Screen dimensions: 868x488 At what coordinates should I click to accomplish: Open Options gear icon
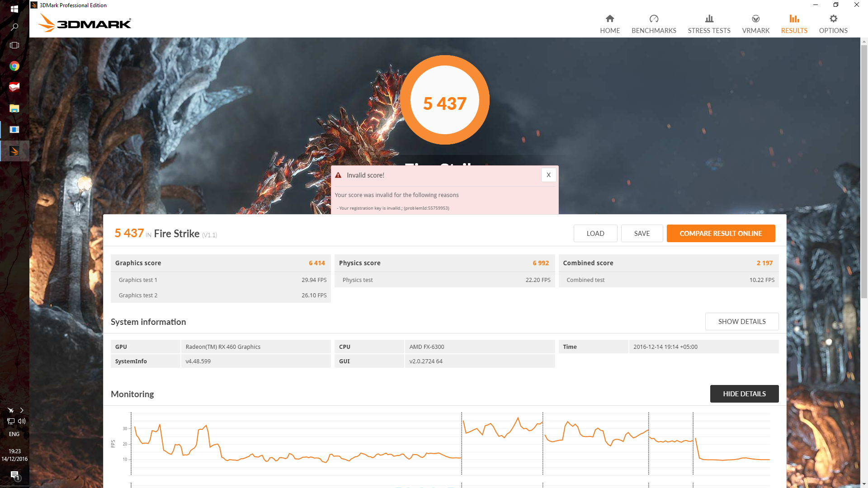click(833, 19)
